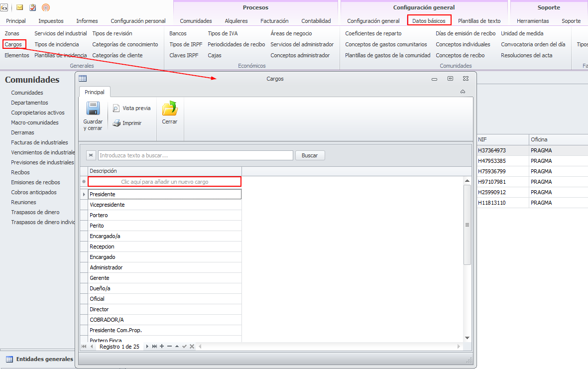The image size is (588, 369).
Task: Open the tasks clipboard icon in the top toolbar
Action: [33, 7]
